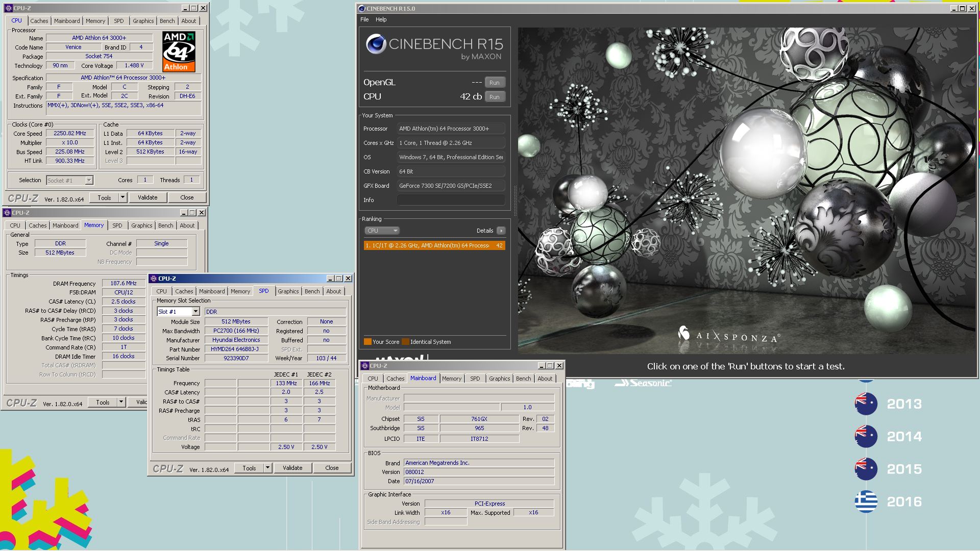Switch to Caches tab in SPD window

pyautogui.click(x=184, y=291)
